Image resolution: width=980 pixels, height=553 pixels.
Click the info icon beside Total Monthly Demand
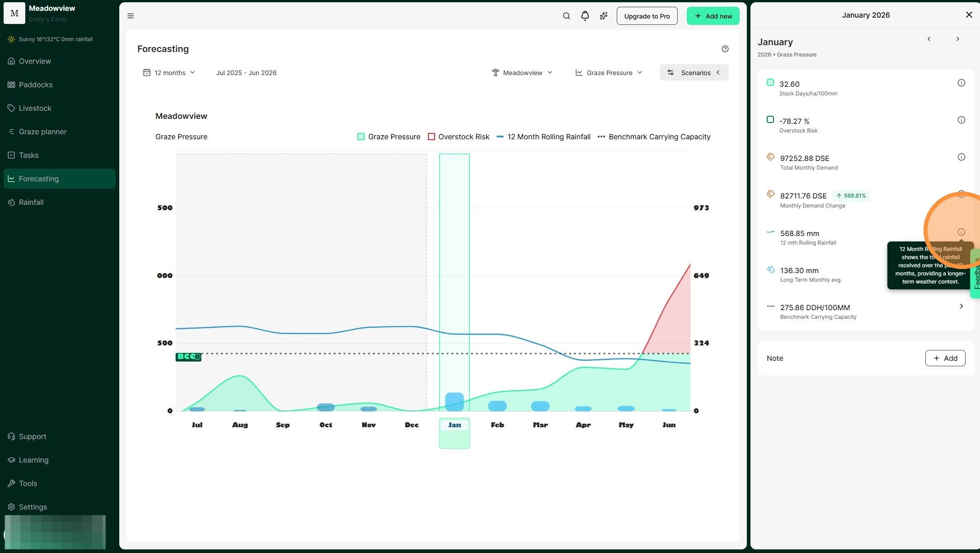click(961, 157)
